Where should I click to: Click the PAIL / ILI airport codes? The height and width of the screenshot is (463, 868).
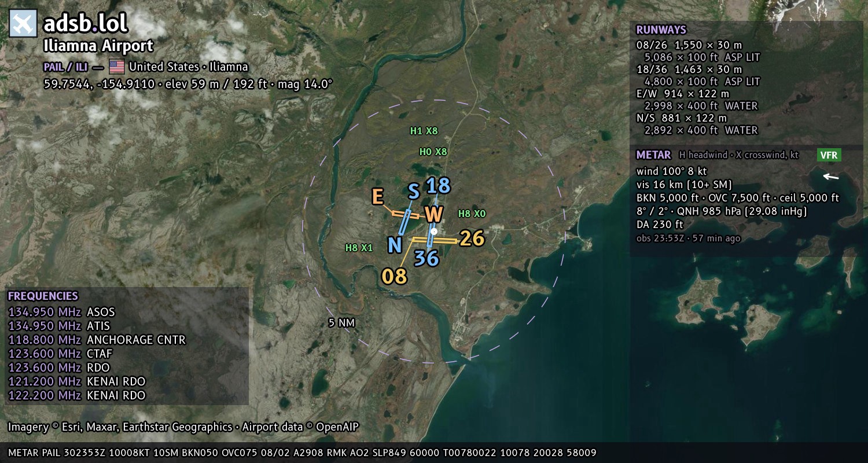(65, 67)
